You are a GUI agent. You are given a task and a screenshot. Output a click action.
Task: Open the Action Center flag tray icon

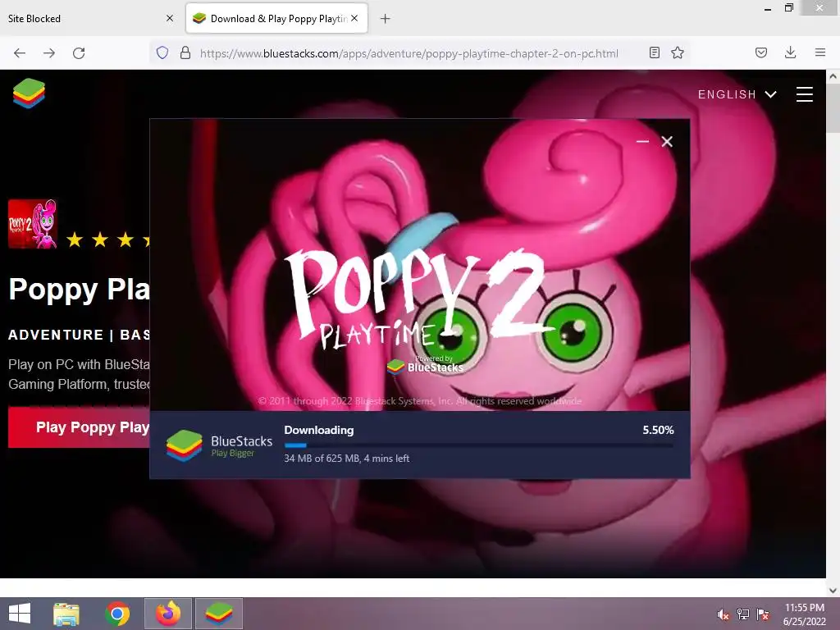tap(763, 614)
